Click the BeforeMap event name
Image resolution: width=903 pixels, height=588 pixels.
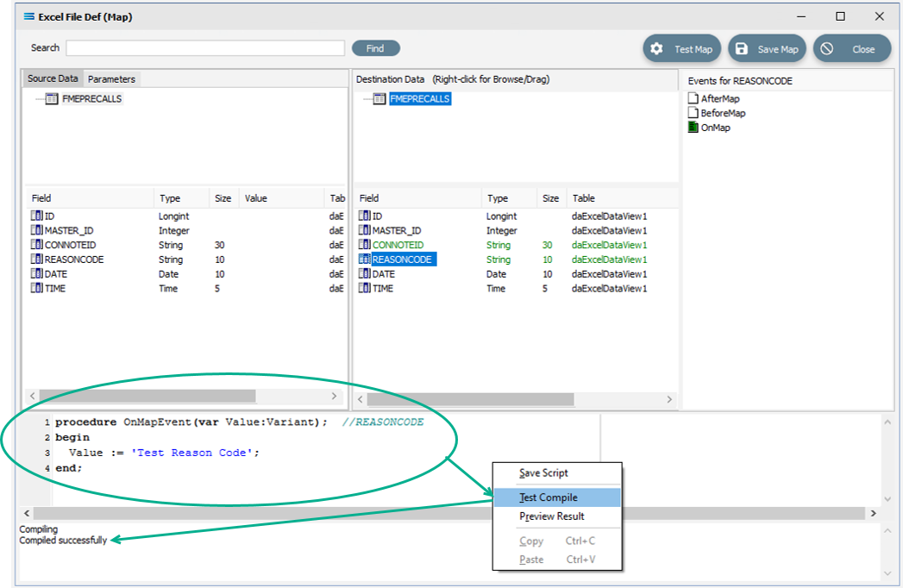click(723, 114)
